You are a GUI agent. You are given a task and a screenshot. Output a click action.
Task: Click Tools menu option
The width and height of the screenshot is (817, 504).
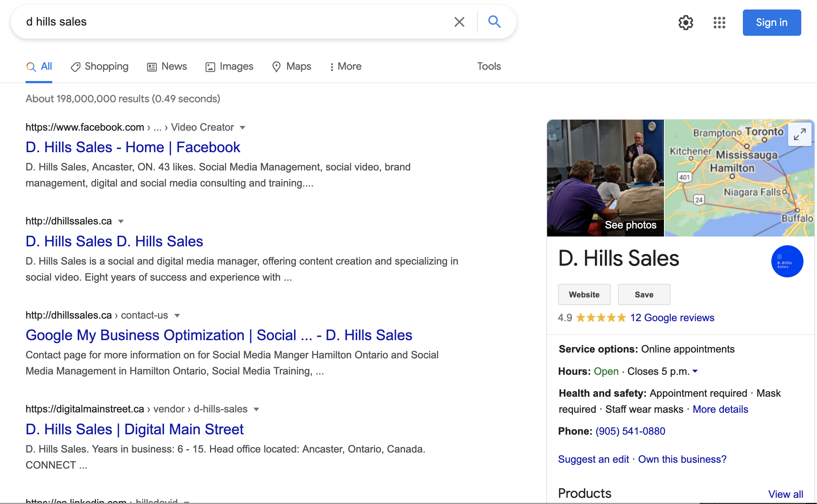pos(489,66)
